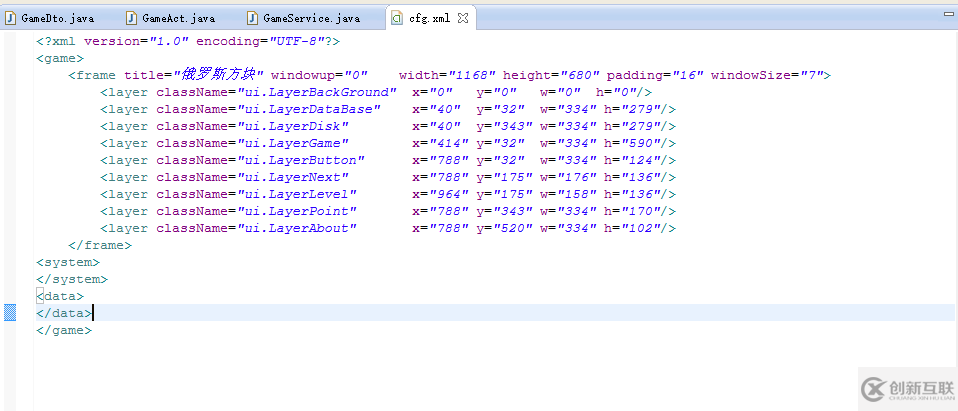Click the opening <system> tag
Image resolution: width=958 pixels, height=411 pixels.
tap(68, 263)
